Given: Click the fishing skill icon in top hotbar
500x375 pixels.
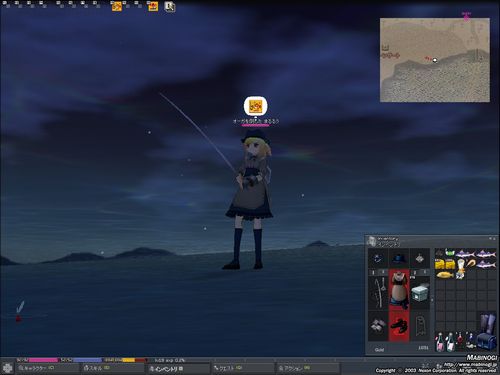Looking at the screenshot, I should [x=117, y=6].
